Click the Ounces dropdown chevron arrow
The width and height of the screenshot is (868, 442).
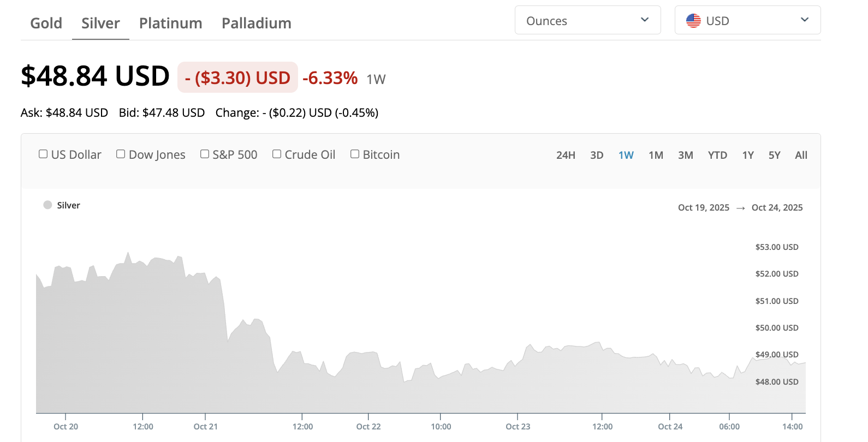click(x=645, y=20)
